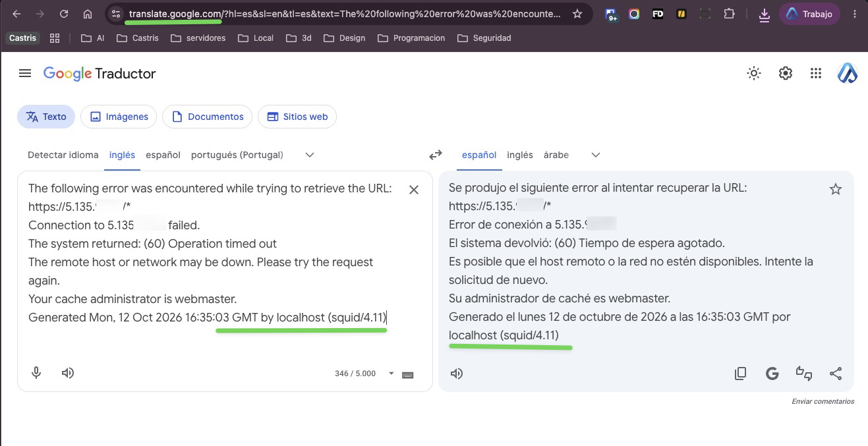Open the servidores bookmarks folder
The height and width of the screenshot is (446, 868).
tap(198, 38)
